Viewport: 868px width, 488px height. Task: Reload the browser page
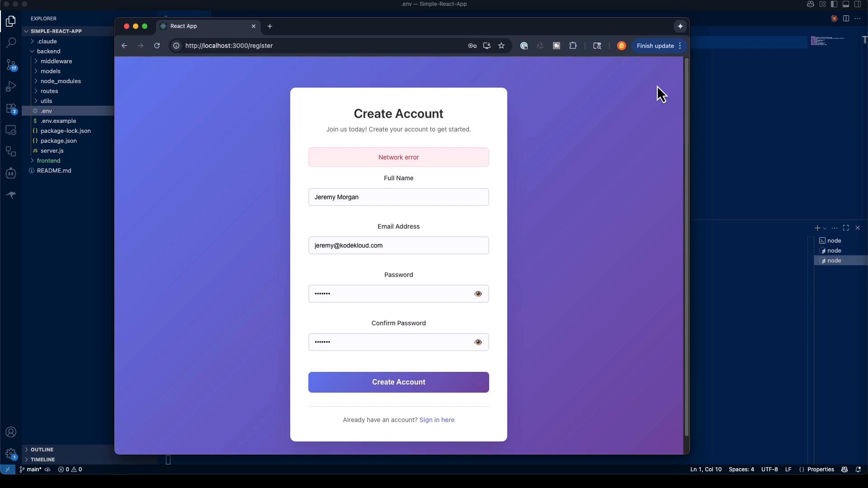[157, 46]
